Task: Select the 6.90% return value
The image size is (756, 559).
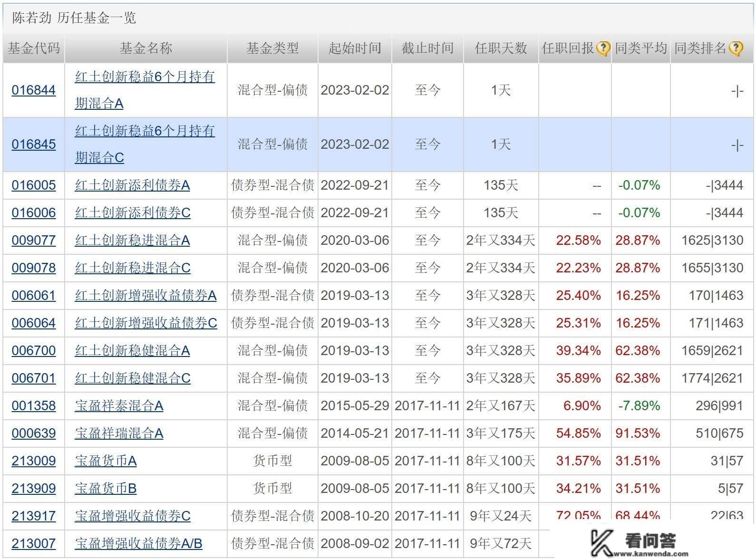Action: [x=582, y=406]
